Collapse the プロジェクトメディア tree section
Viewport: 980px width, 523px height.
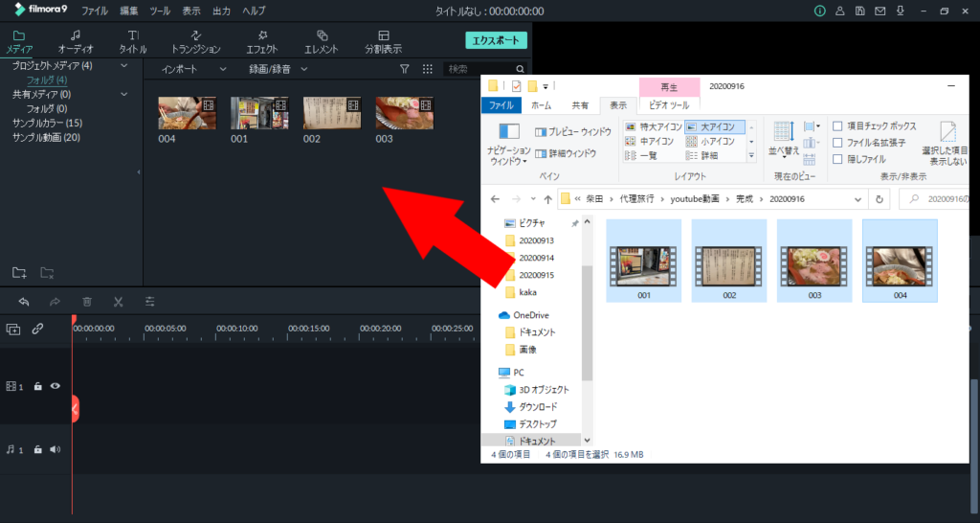tap(123, 65)
